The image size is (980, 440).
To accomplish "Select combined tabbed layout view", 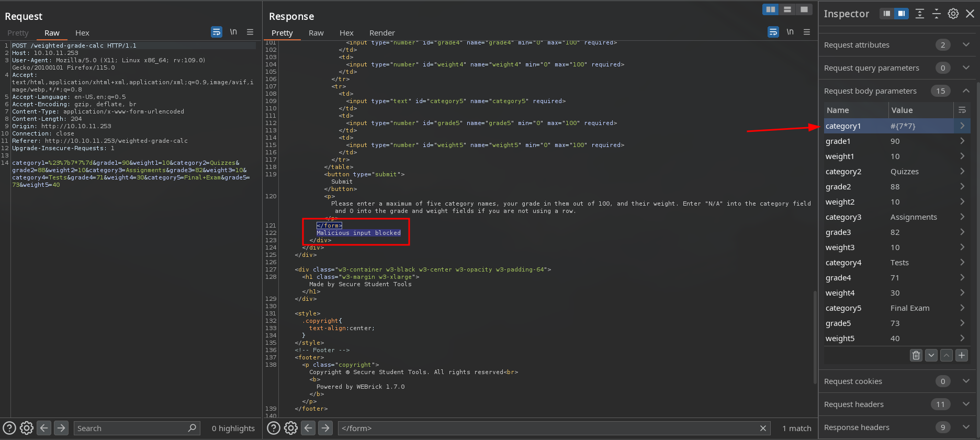I will tap(804, 9).
